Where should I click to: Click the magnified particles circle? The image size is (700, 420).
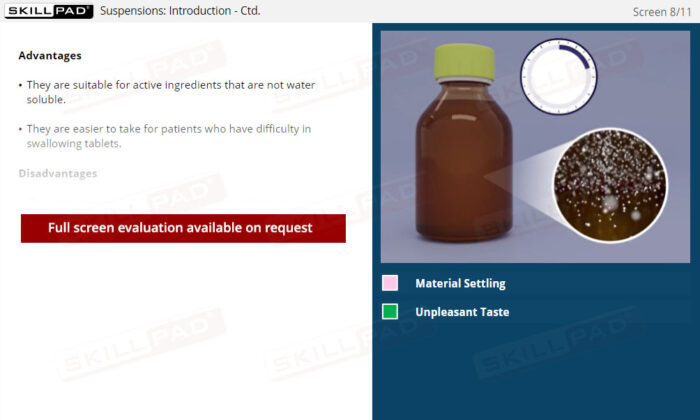click(610, 185)
